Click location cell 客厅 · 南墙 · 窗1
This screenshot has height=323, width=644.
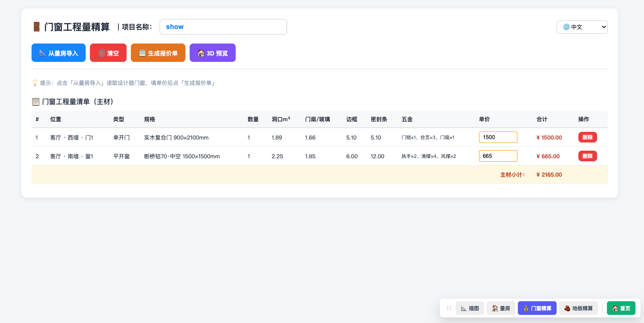point(72,156)
